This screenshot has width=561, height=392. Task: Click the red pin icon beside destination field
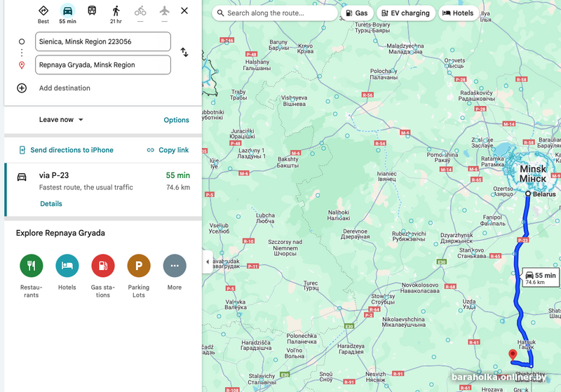[x=22, y=65]
